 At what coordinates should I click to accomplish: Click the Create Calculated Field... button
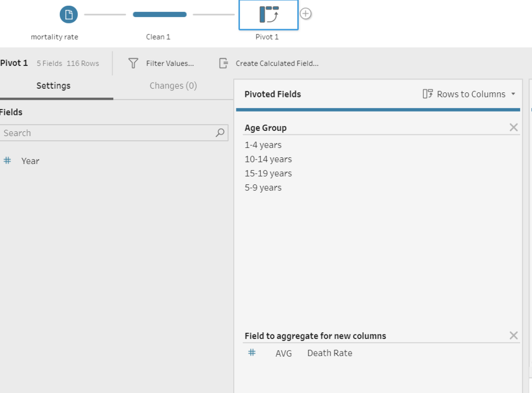277,63
